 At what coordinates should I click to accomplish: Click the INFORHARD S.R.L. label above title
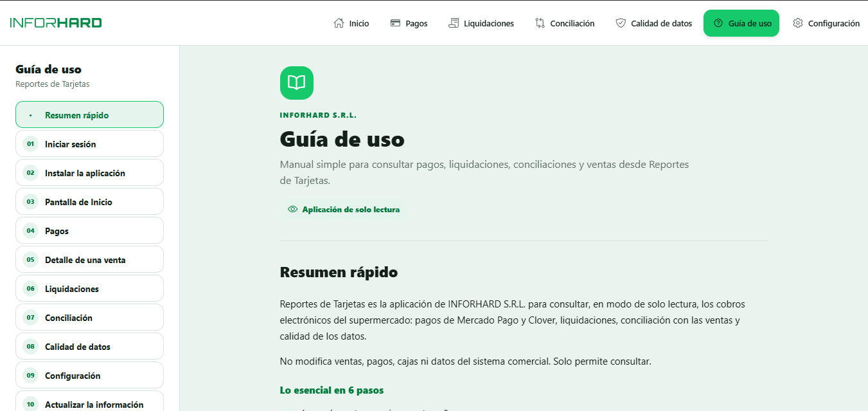(318, 115)
